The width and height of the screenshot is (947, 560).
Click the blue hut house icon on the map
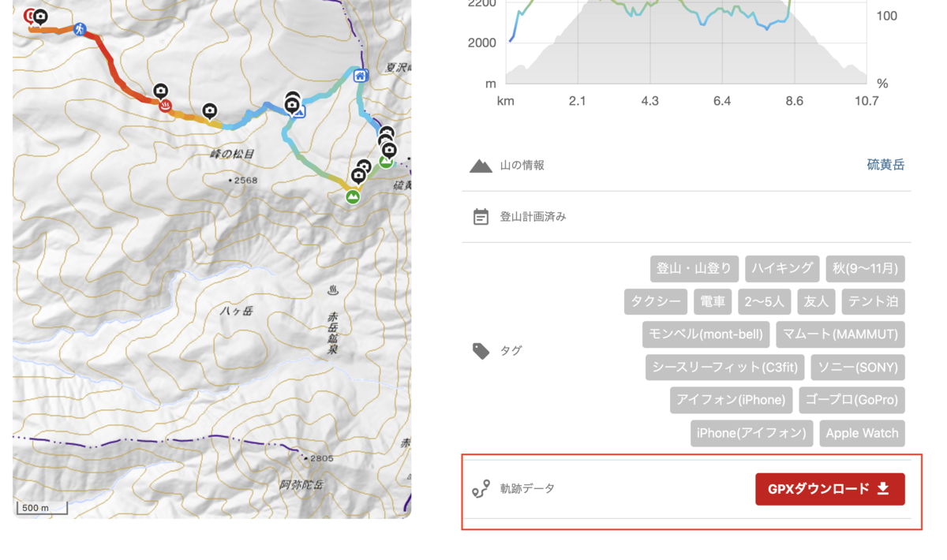coord(360,76)
